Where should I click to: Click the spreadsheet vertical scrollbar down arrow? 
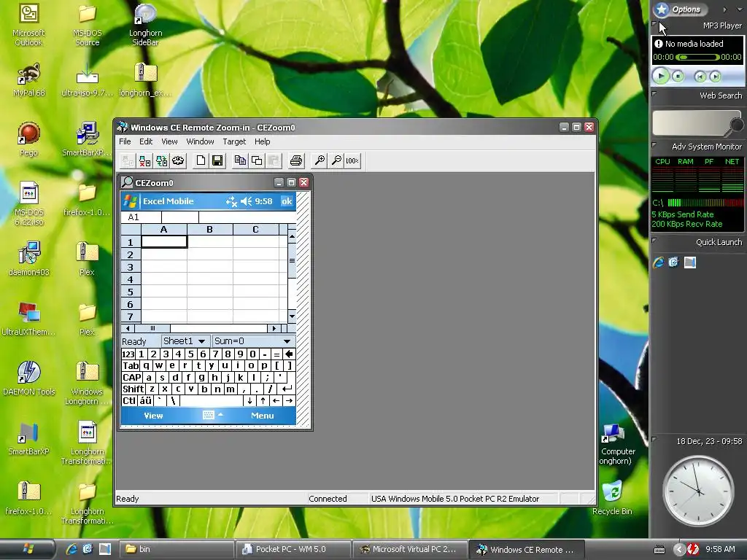coord(292,316)
